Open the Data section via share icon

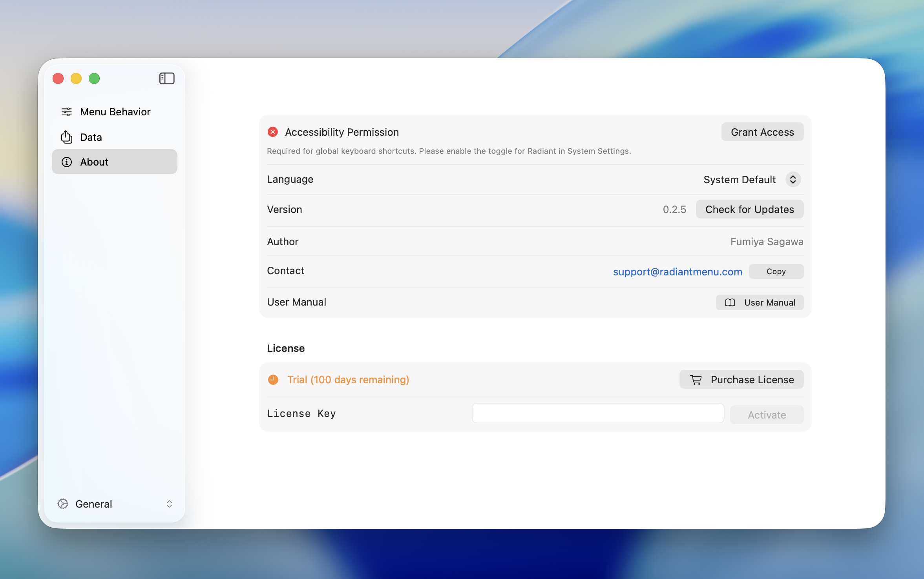[66, 137]
